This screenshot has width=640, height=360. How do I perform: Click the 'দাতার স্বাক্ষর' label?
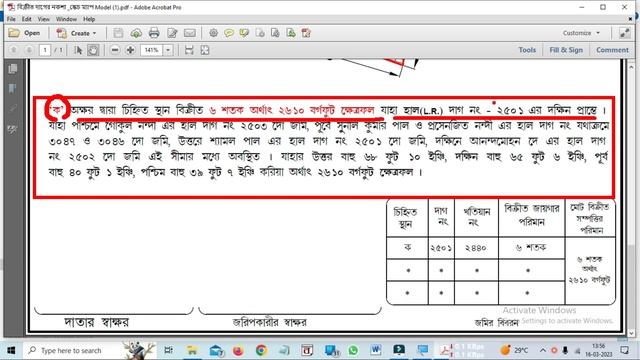(x=97, y=322)
